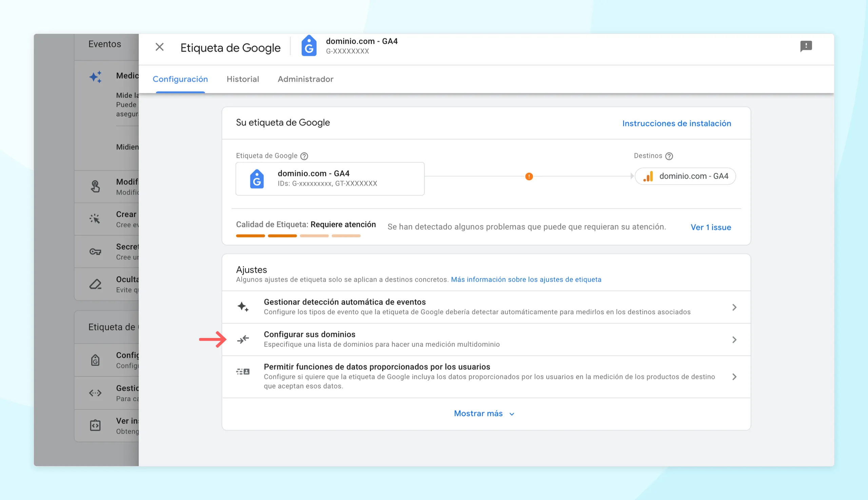Image resolution: width=868 pixels, height=500 pixels.
Task: Select the dominio.com - GA4 tag card
Action: (330, 179)
